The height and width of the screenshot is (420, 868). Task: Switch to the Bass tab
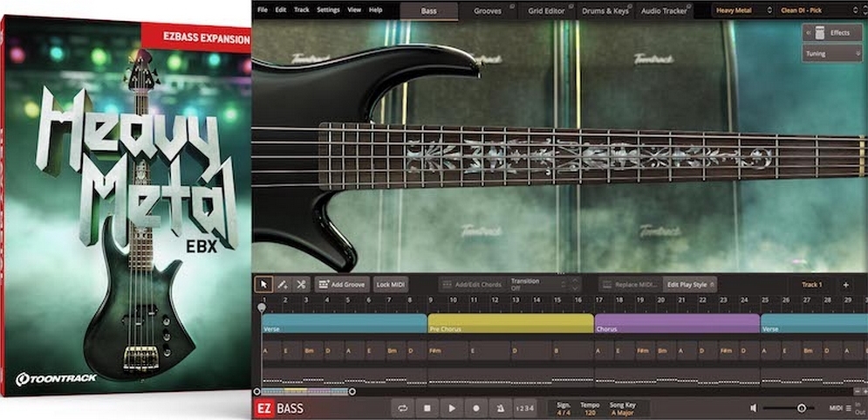pyautogui.click(x=428, y=10)
